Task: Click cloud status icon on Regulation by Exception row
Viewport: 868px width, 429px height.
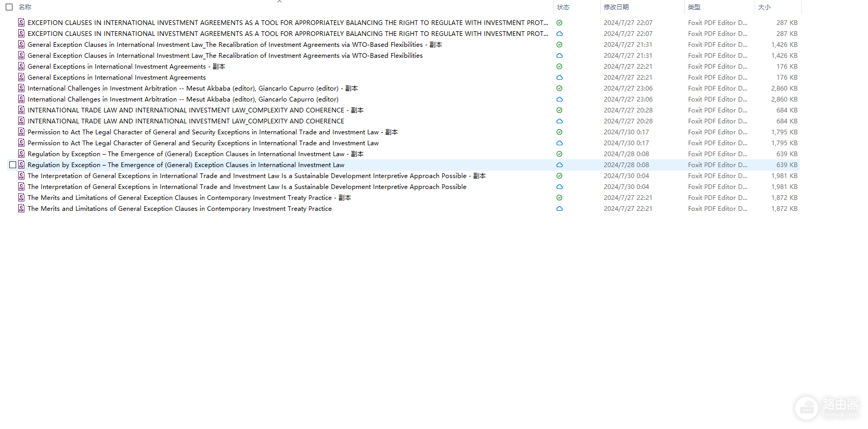Action: click(x=559, y=165)
